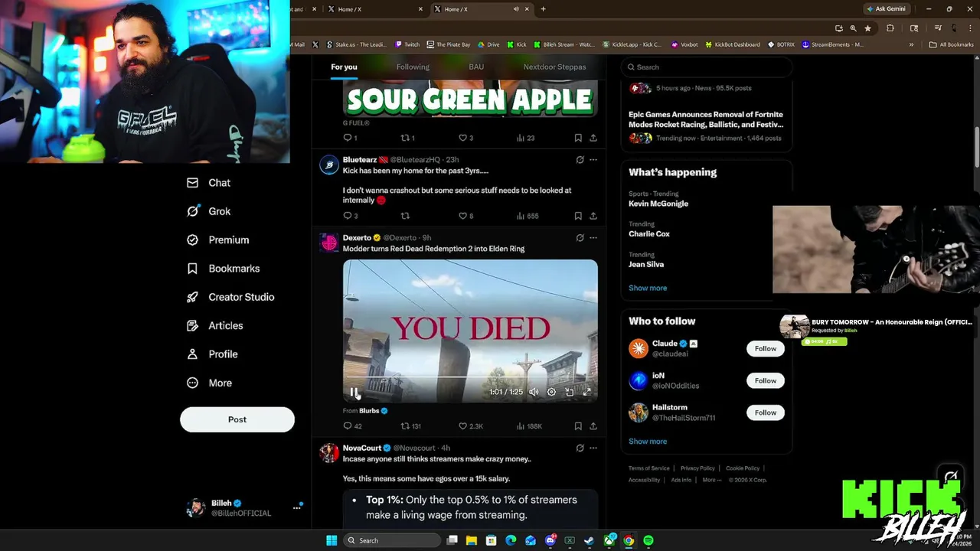
Task: Open Grok icon on the NovaCourt post
Action: click(x=580, y=448)
